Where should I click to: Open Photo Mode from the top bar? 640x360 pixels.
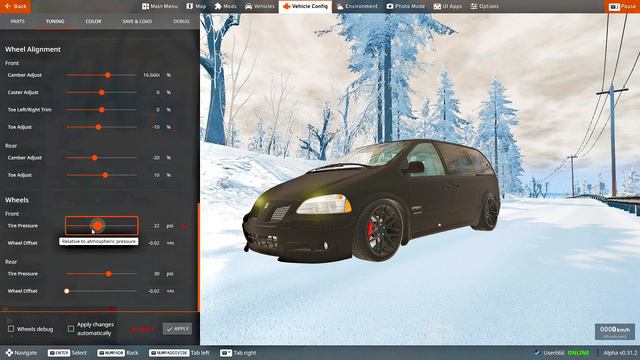(406, 6)
